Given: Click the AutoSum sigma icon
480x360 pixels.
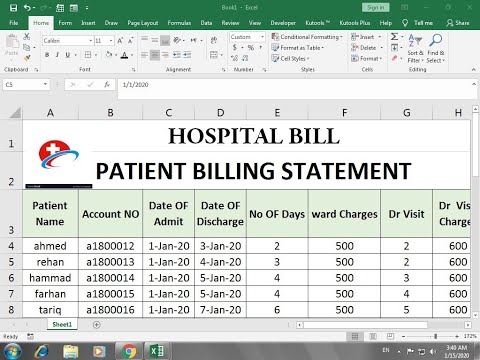Looking at the screenshot, I should click(394, 37).
